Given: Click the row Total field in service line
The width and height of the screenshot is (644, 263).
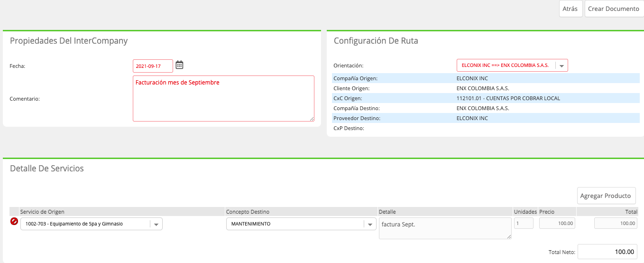Looking at the screenshot, I should click(616, 223).
